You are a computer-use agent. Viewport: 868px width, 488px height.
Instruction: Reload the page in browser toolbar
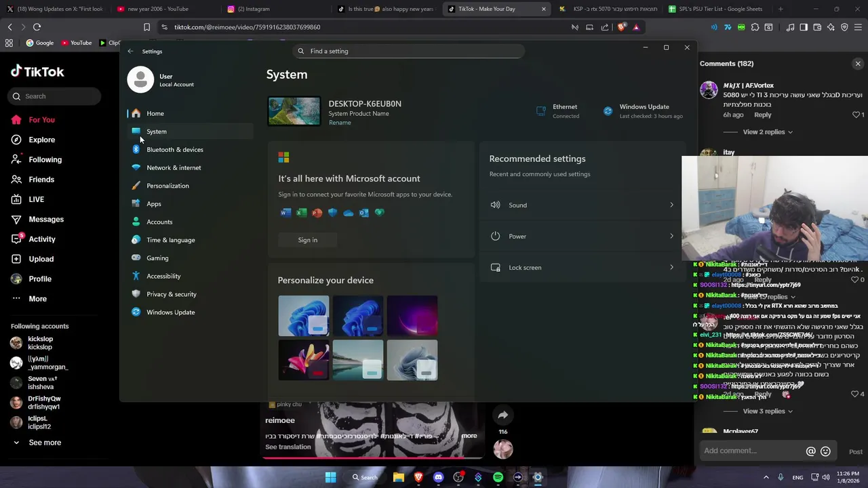(x=37, y=27)
